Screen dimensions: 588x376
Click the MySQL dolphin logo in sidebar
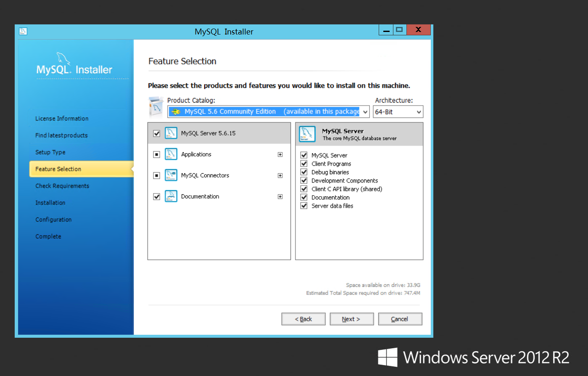tap(63, 58)
